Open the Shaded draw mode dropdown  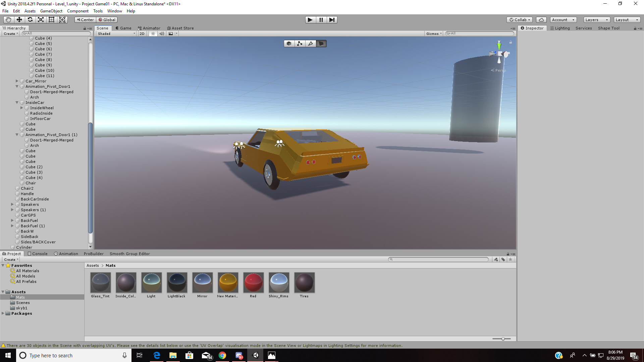pyautogui.click(x=116, y=34)
